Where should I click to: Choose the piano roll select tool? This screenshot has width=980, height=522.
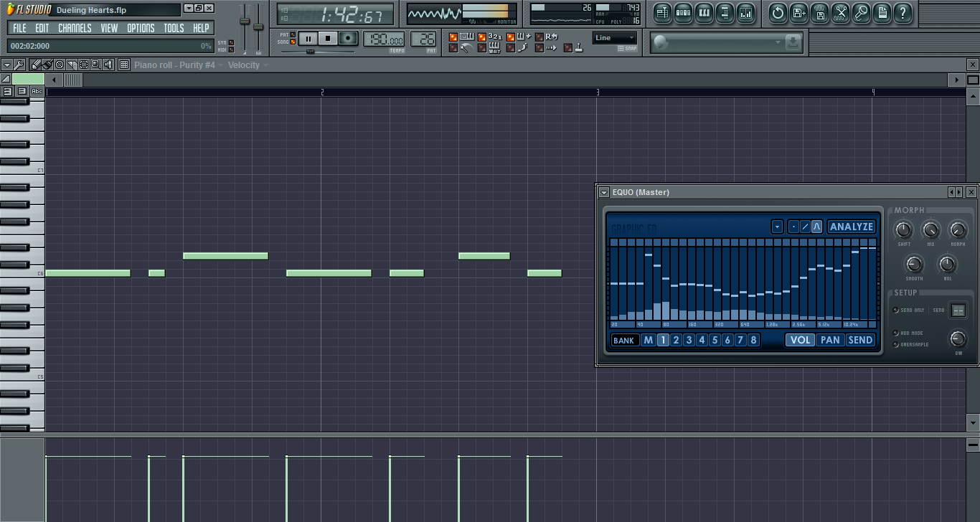pyautogui.click(x=84, y=65)
